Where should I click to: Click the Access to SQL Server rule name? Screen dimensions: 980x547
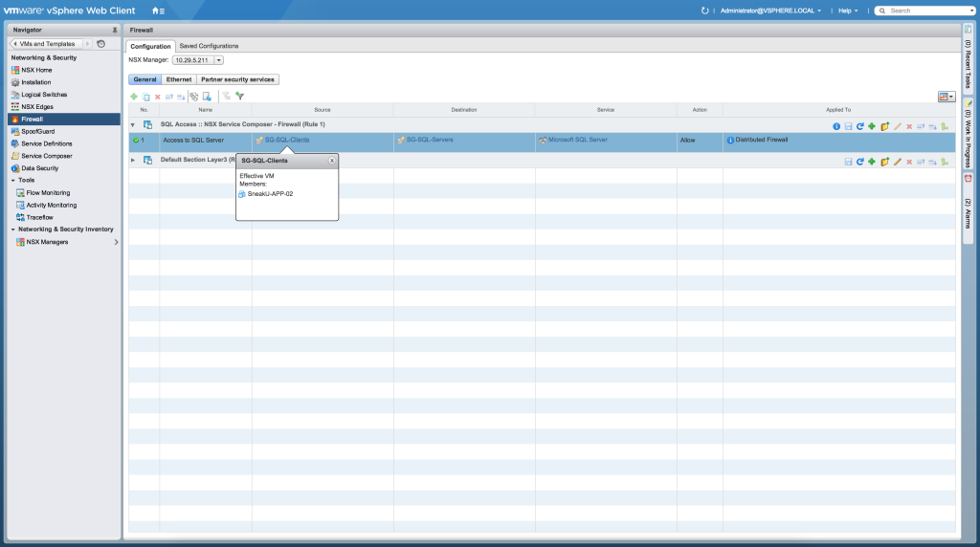(x=193, y=141)
